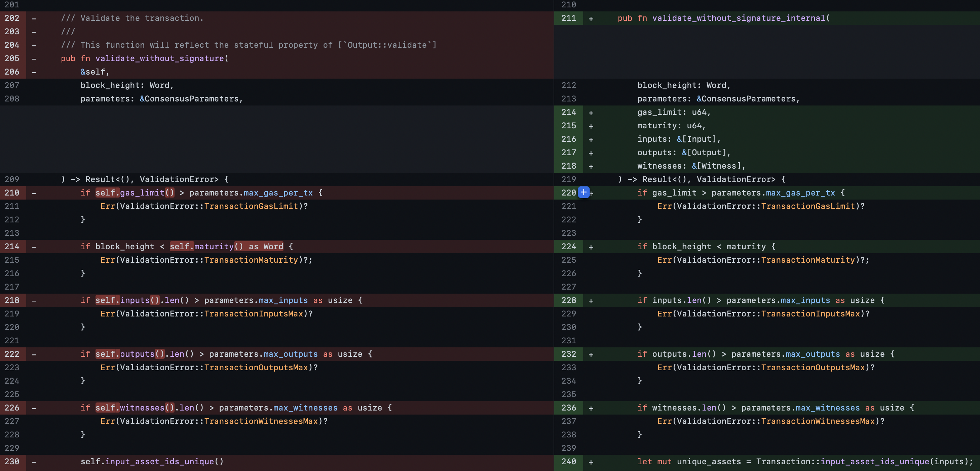Select right line number 218 for witnesses parameter
Image resolution: width=980 pixels, height=471 pixels.
tap(569, 166)
